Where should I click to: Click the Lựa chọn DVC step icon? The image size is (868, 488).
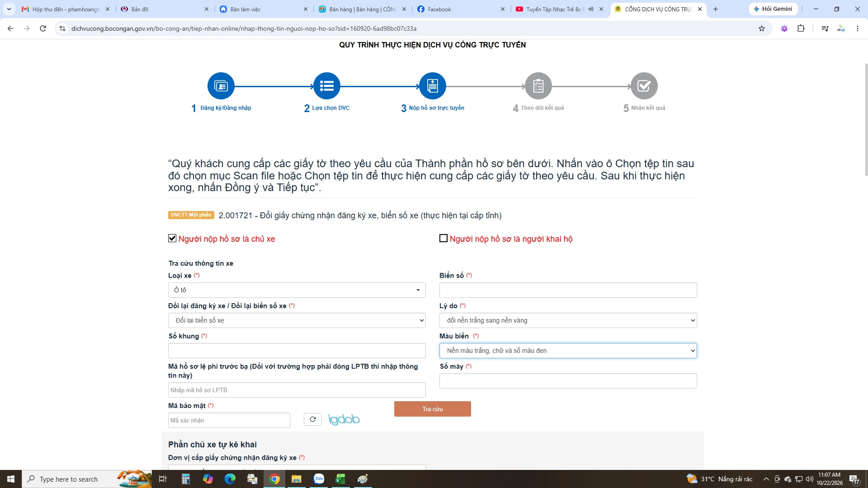pos(326,86)
